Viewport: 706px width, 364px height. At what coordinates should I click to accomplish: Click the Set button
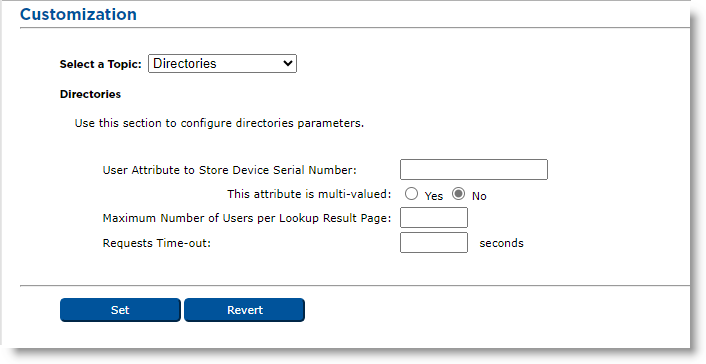[x=120, y=310]
